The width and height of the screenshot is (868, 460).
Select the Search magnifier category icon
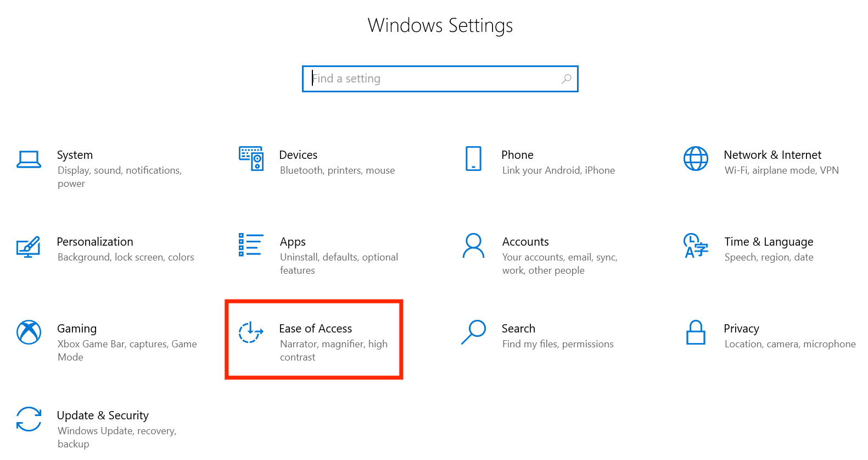click(473, 332)
